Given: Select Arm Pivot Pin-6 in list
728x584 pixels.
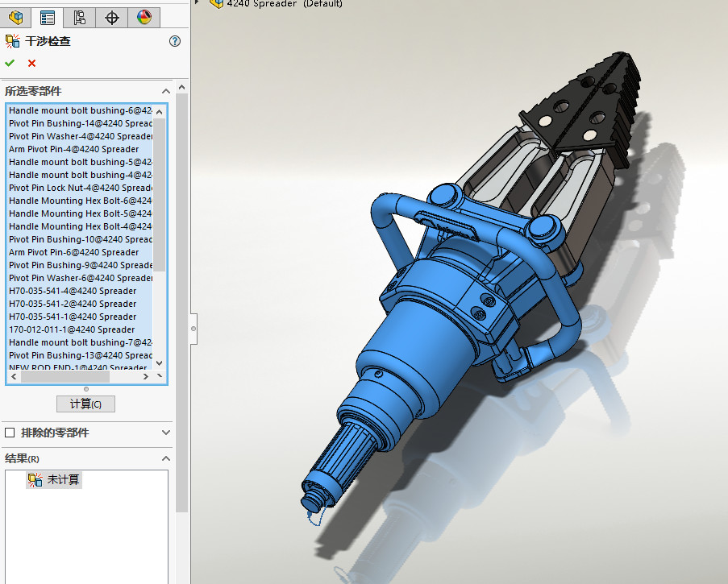Looking at the screenshot, I should [x=81, y=252].
